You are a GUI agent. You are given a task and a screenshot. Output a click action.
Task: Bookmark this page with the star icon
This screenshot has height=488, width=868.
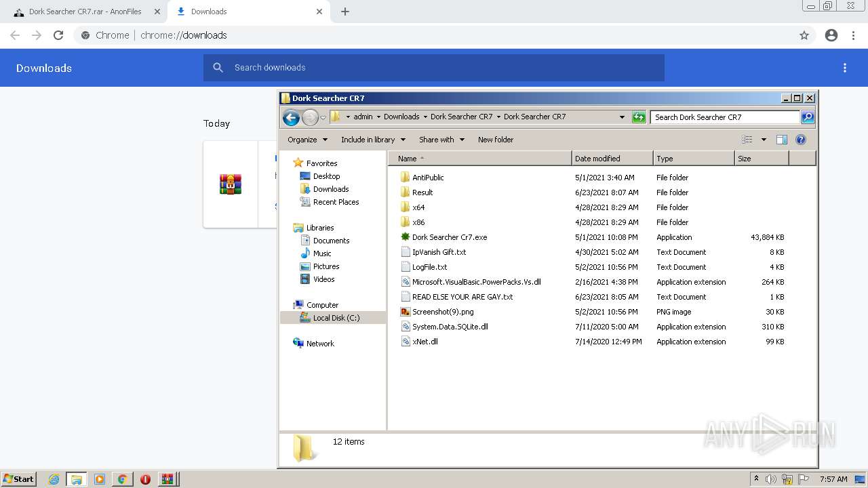click(804, 35)
